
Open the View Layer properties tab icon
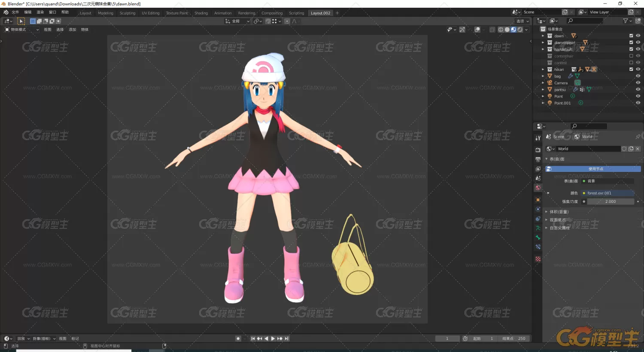(x=538, y=169)
